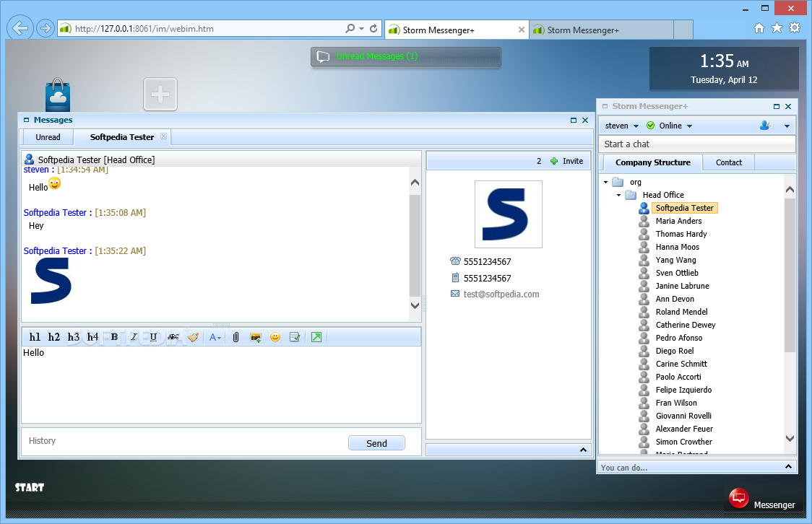The image size is (812, 524).
Task: Select Janine Labrune in contact list
Action: pyautogui.click(x=682, y=286)
